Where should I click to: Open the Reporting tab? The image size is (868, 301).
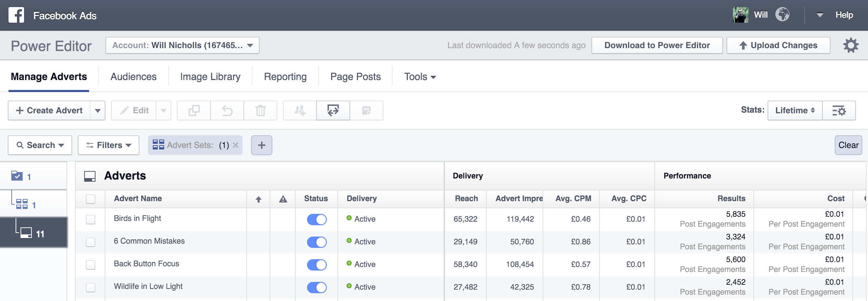(285, 76)
